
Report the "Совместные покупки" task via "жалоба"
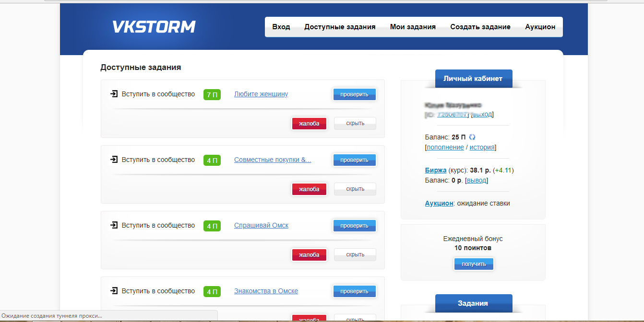pos(309,189)
